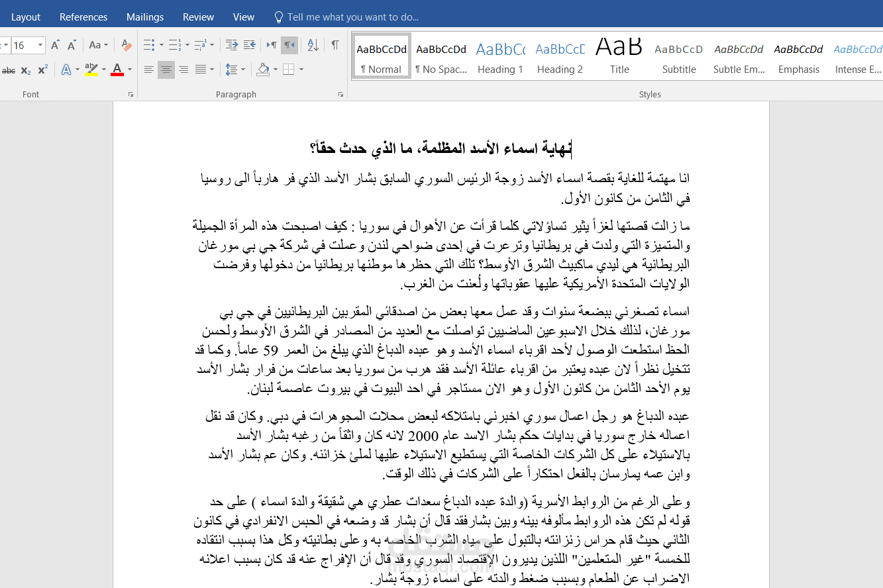The image size is (883, 588).
Task: Apply bulleted list formatting
Action: (149, 45)
